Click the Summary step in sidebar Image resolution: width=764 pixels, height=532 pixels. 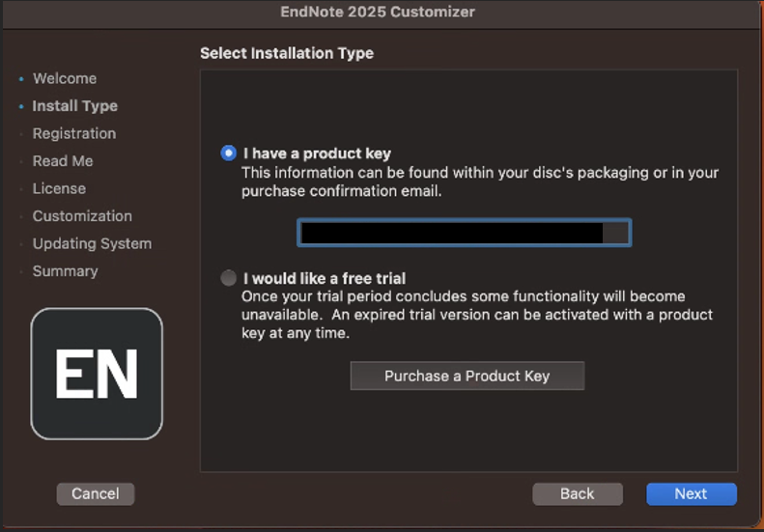point(65,271)
